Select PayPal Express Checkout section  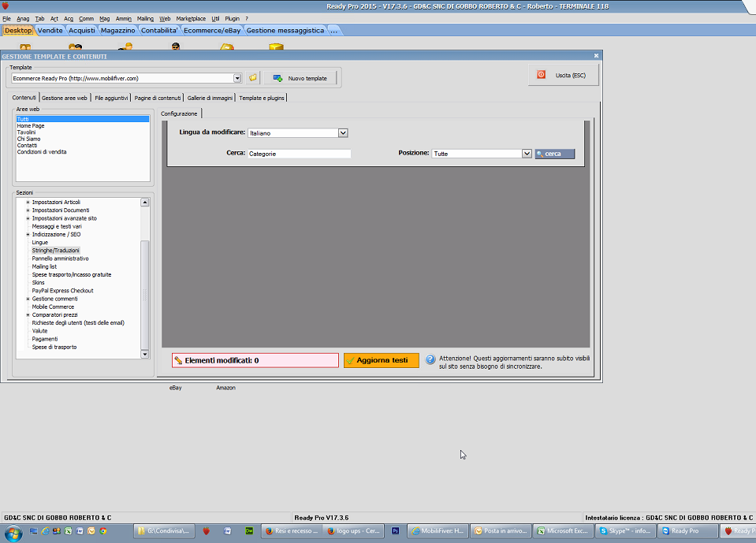click(63, 291)
